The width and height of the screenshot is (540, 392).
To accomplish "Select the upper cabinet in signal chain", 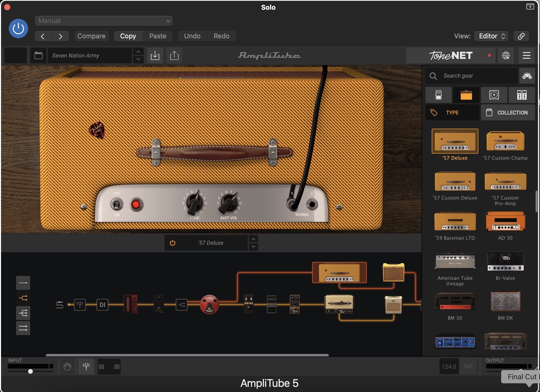I will click(393, 272).
